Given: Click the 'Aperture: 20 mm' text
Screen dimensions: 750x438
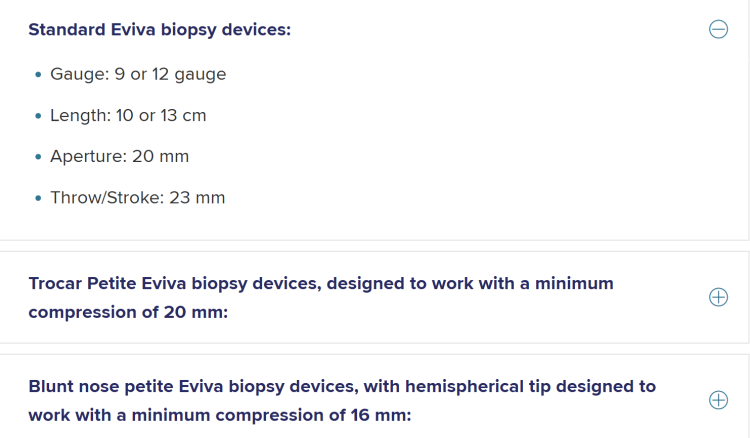Looking at the screenshot, I should pos(120,156).
